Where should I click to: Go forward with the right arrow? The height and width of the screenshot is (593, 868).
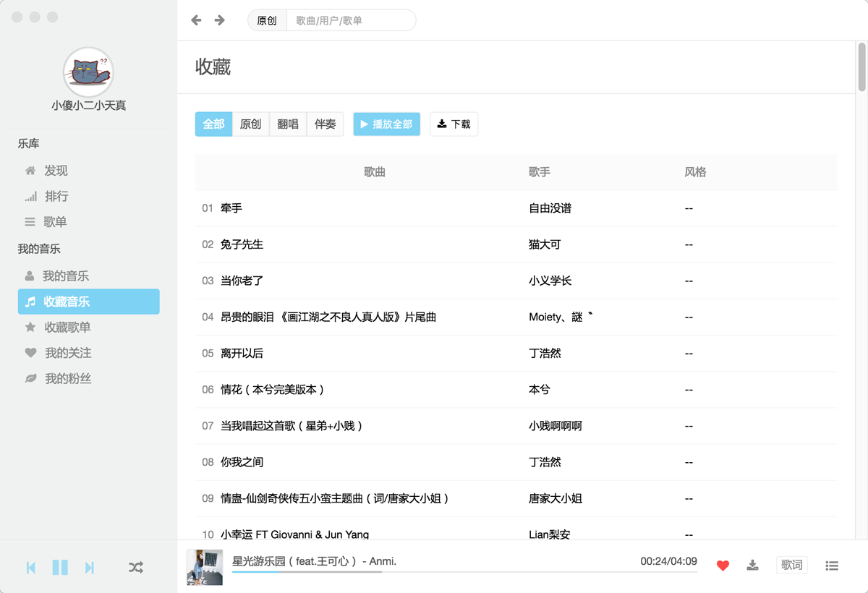(220, 20)
